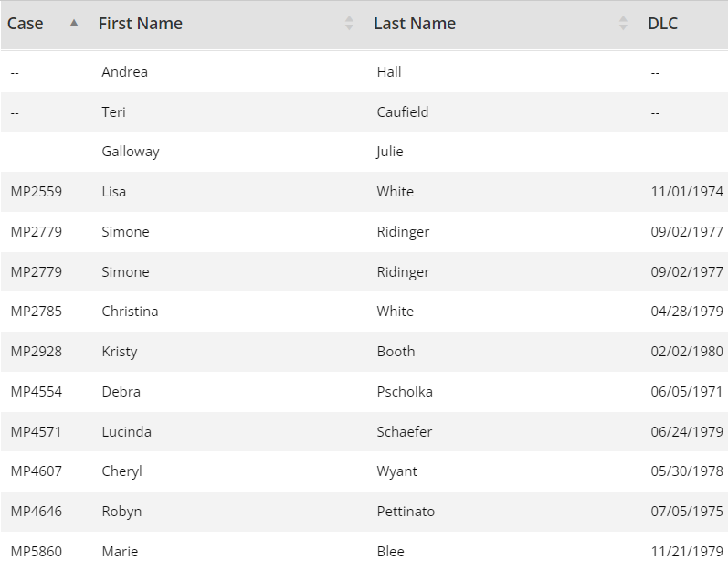Select case number MP2559

pyautogui.click(x=36, y=192)
